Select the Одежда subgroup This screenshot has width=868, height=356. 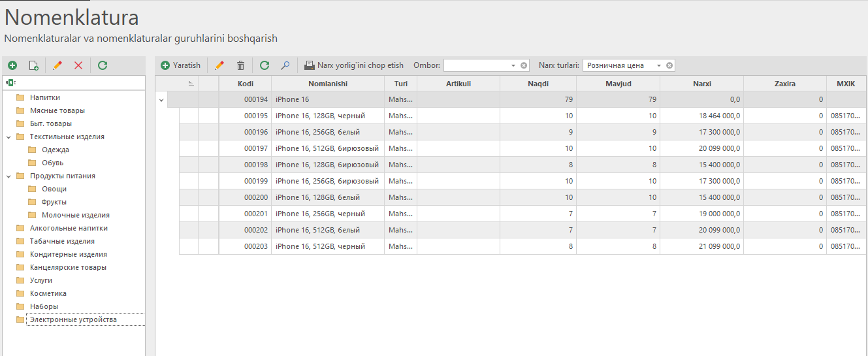[56, 150]
